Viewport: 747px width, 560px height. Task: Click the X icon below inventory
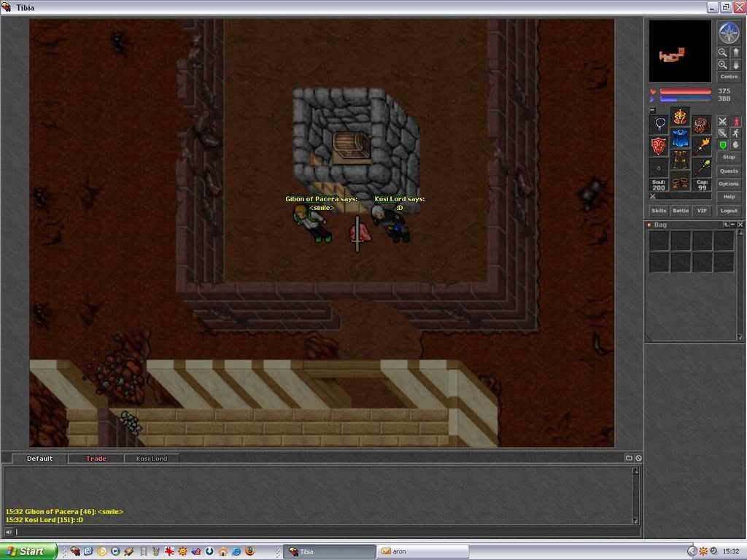[653, 196]
